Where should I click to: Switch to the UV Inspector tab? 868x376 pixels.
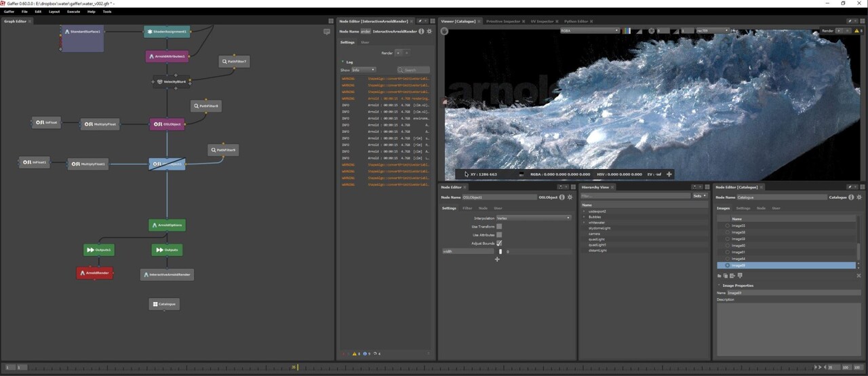[541, 21]
